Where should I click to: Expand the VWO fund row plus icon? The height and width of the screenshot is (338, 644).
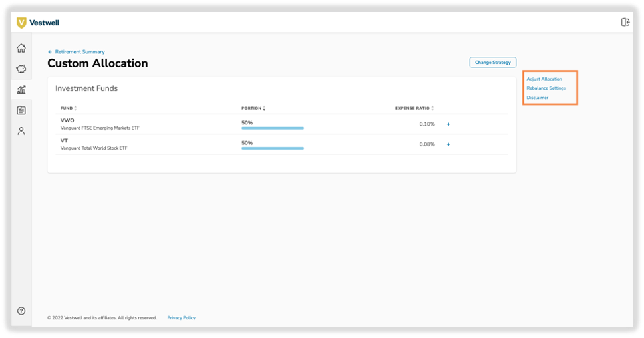(x=448, y=124)
